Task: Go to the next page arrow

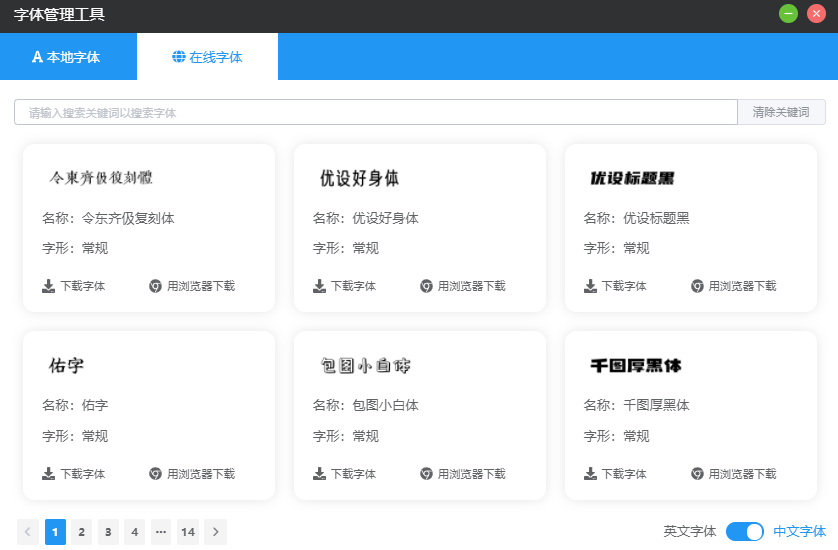Action: click(215, 532)
